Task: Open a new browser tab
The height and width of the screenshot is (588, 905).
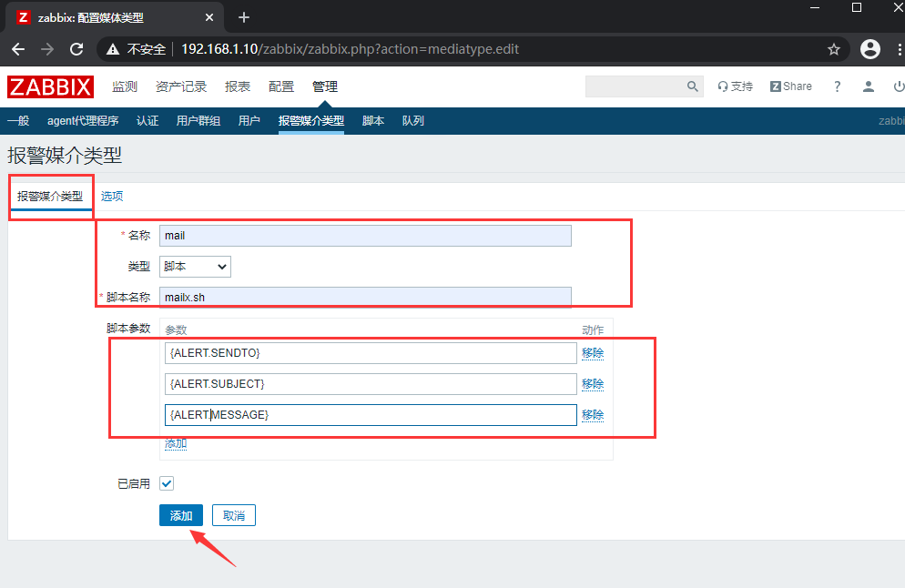Action: pos(244,17)
